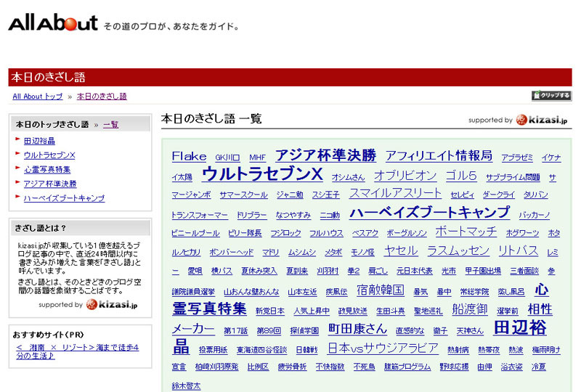Image resolution: width=581 pixels, height=392 pixels.
Task: Open the アフィリエイト情報局 tag
Action: click(x=439, y=155)
